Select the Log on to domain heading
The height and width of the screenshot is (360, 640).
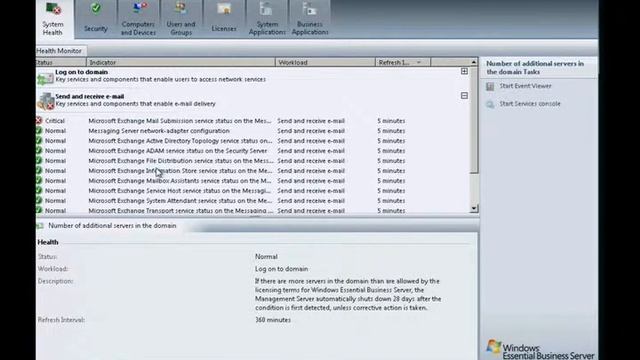point(82,72)
